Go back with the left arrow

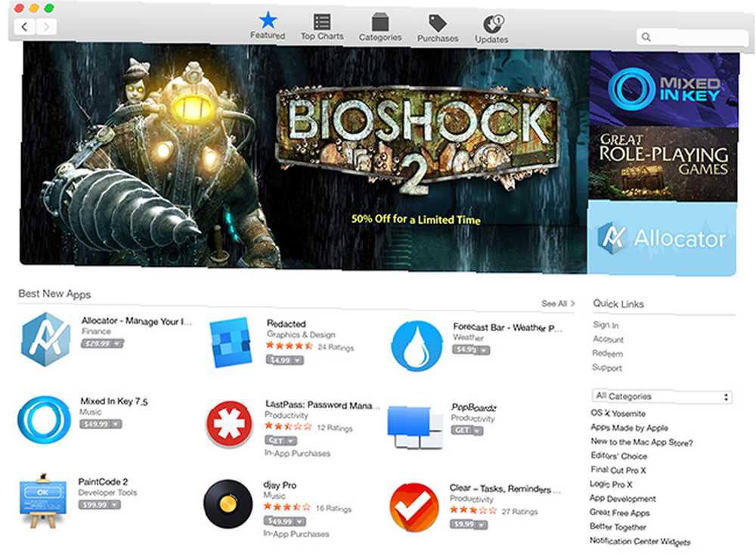coord(25,26)
